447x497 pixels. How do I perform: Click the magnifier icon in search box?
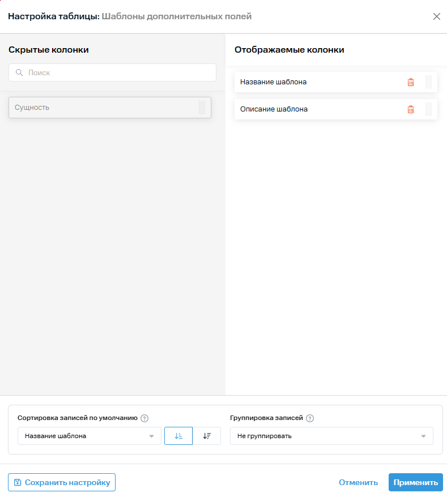(x=19, y=72)
